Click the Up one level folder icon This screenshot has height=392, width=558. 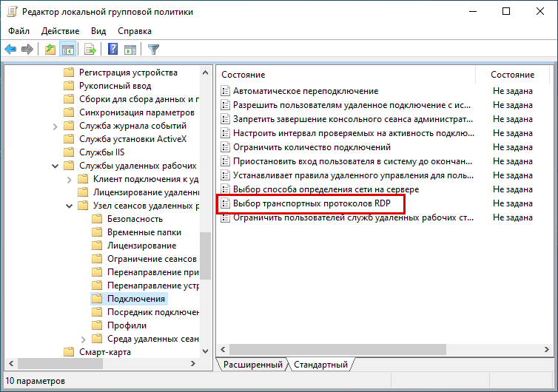click(50, 49)
